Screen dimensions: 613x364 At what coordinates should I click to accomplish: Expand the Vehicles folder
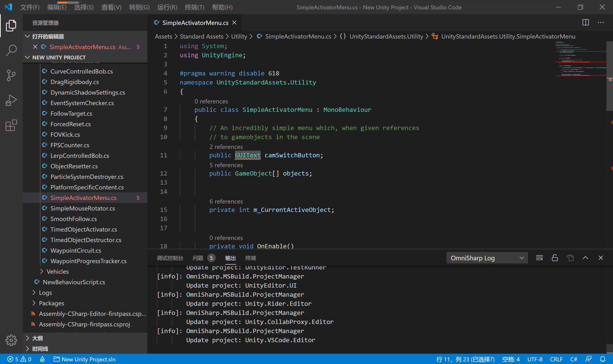[57, 271]
